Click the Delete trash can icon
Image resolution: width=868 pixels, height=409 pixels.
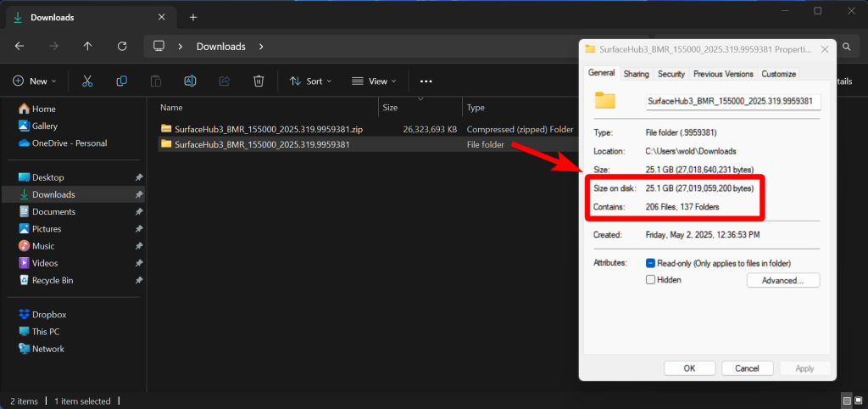tap(259, 81)
